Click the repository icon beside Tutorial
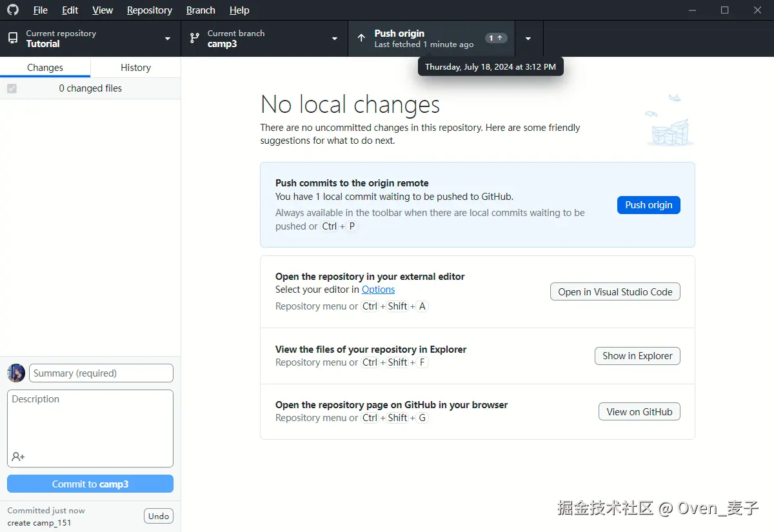Viewport: 774px width, 532px height. (x=13, y=39)
